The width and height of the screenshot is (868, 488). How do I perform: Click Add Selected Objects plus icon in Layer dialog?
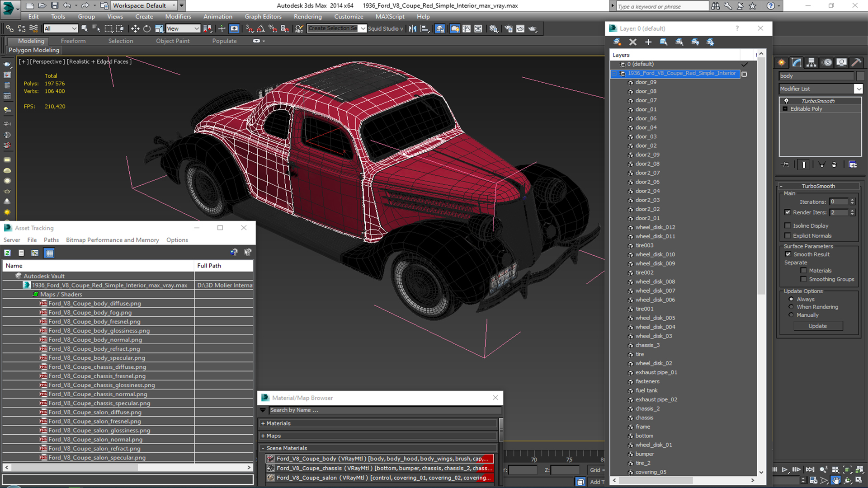[x=648, y=42]
